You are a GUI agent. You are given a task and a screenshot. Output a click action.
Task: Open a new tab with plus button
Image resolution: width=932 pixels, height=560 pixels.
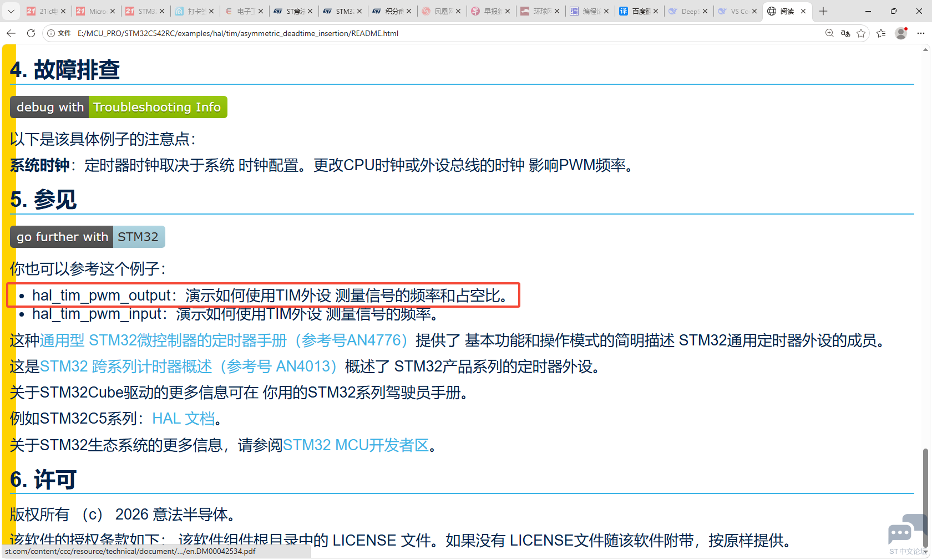coord(823,11)
